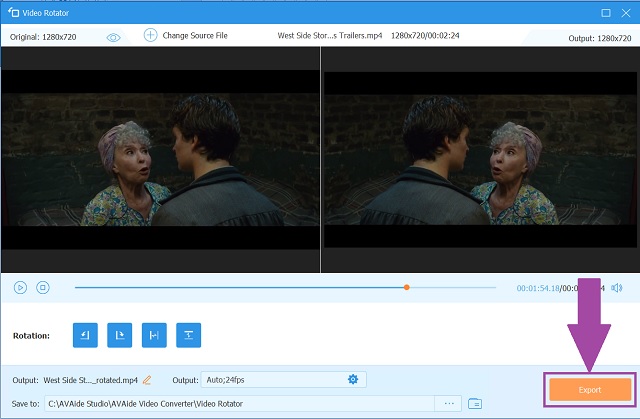Viewport: 640px width, 419px height.
Task: Rename output file with pencil icon
Action: click(x=147, y=380)
